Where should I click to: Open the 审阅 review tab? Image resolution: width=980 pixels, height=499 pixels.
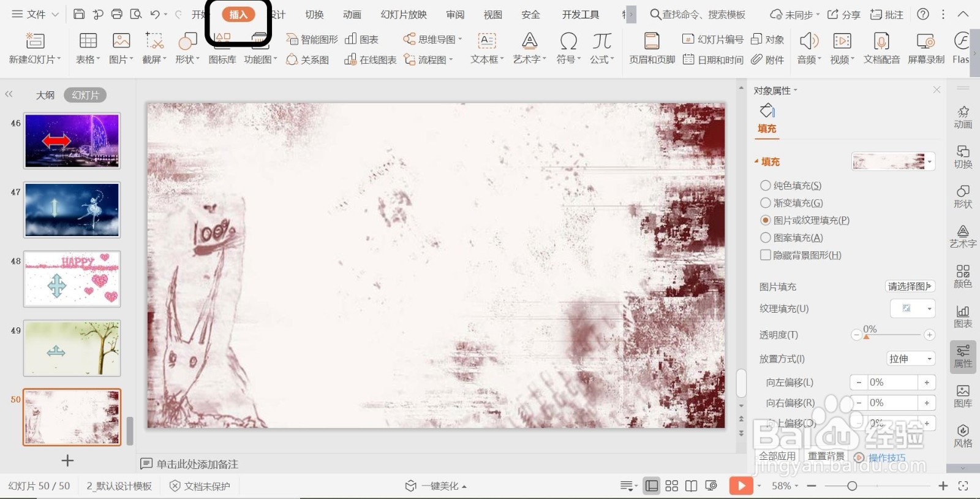tap(455, 15)
